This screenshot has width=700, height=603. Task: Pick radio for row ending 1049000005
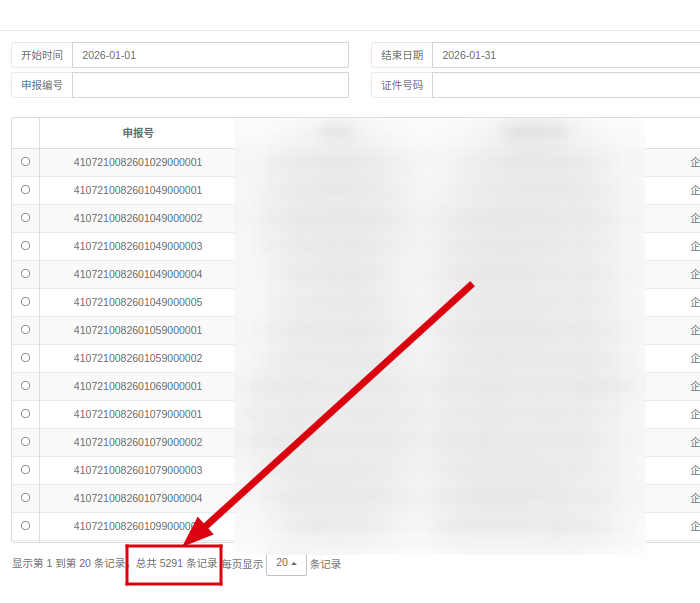(x=25, y=301)
